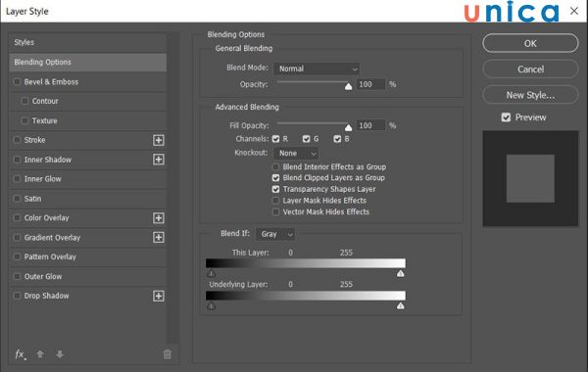Click Underlying Layer white point handle
This screenshot has height=372, width=588.
coord(401,306)
